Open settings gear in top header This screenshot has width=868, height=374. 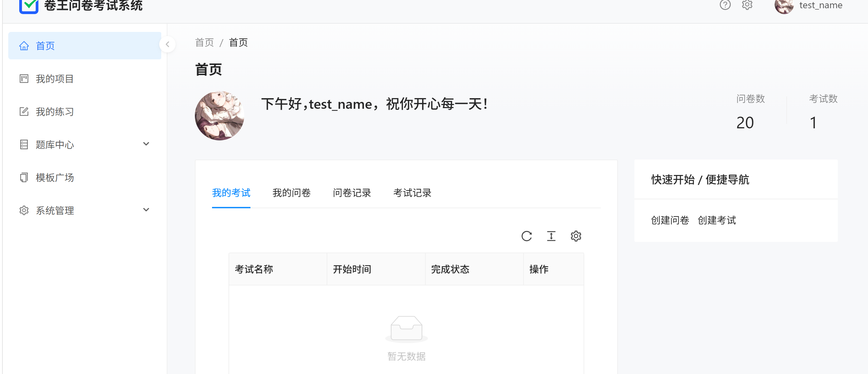pyautogui.click(x=747, y=5)
